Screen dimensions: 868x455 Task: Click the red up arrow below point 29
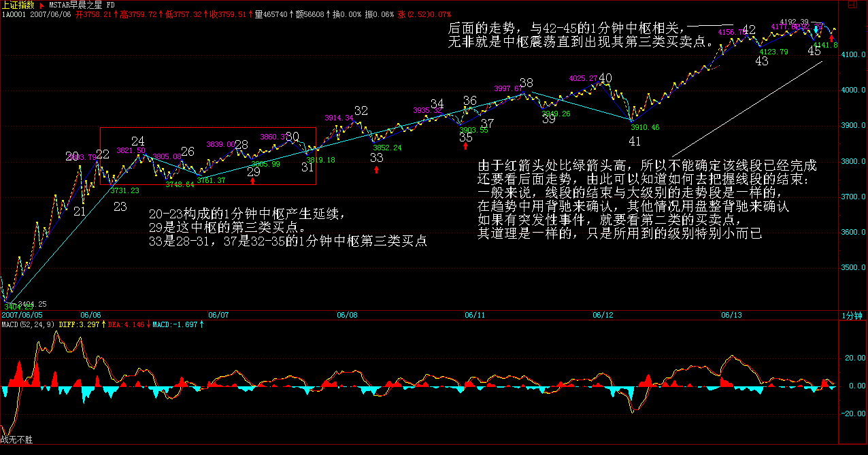253,181
